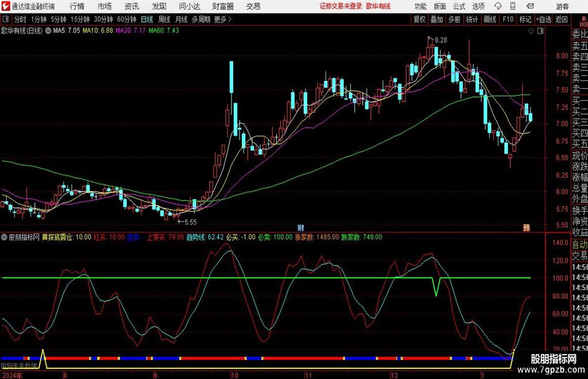The height and width of the screenshot is (379, 588).
Task: Click the 复权 toolbar button
Action: pos(419,19)
